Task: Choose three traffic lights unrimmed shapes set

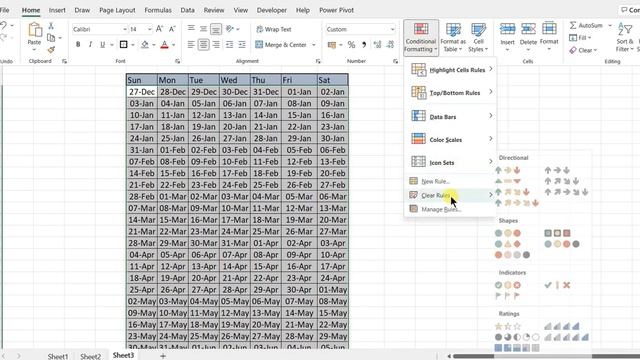Action: pyautogui.click(x=508, y=233)
